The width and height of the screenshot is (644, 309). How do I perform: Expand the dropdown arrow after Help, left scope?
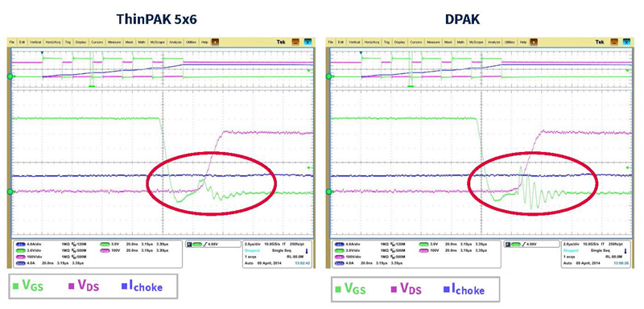point(215,42)
